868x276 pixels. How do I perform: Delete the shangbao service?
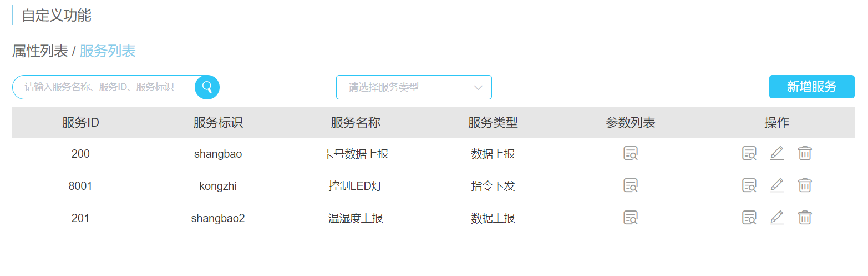[805, 154]
